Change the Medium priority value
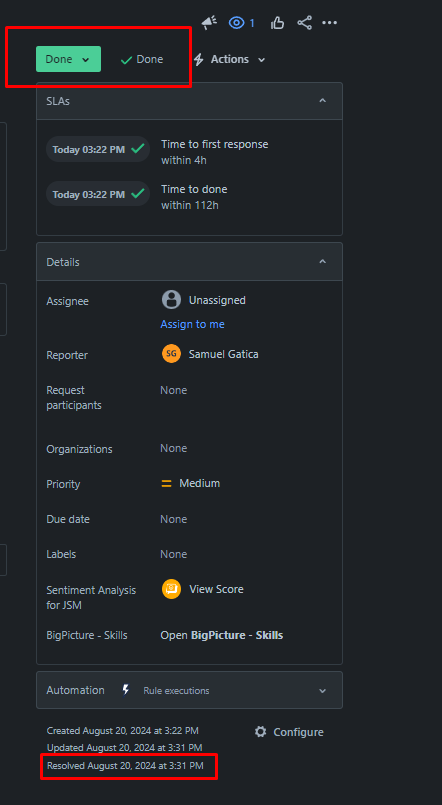Viewport: 442px width, 805px height. pyautogui.click(x=190, y=483)
